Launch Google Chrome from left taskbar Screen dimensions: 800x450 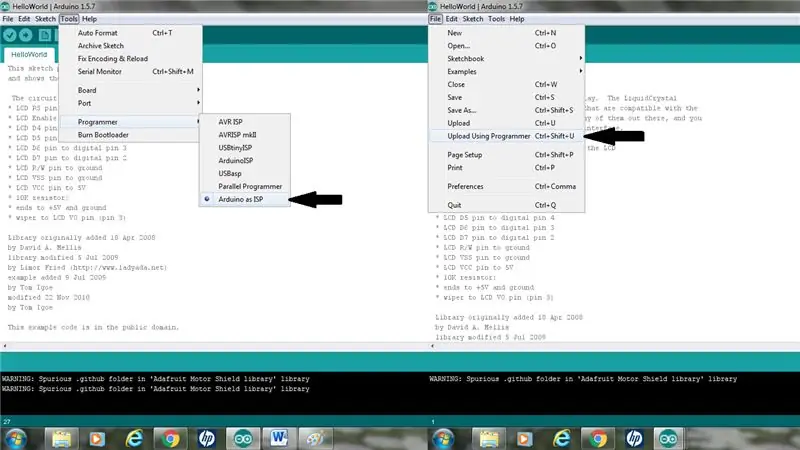point(170,438)
